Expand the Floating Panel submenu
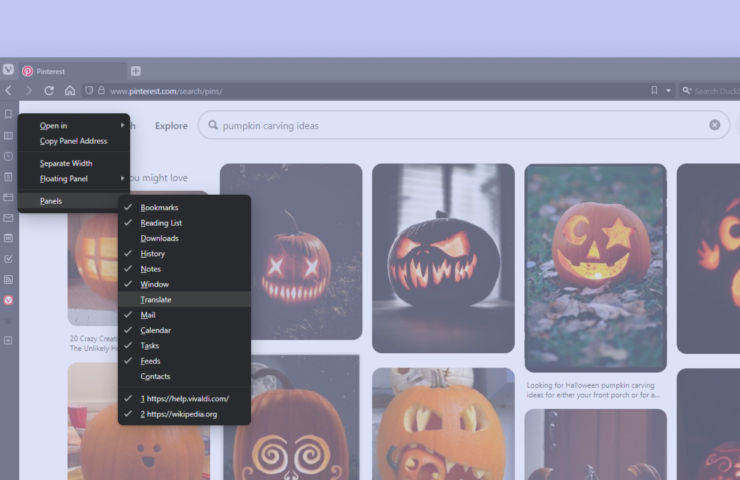740x480 pixels. click(74, 179)
